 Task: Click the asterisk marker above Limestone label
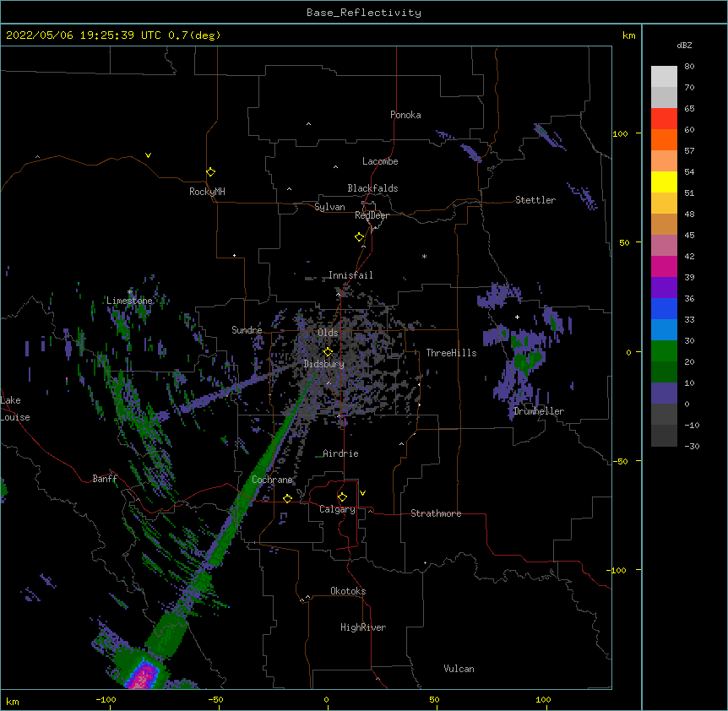point(129,292)
